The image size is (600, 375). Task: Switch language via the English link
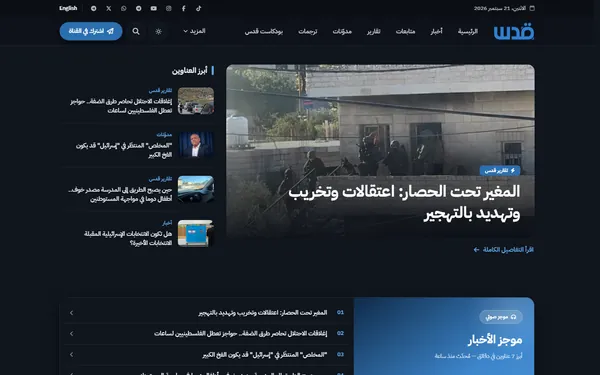point(68,8)
